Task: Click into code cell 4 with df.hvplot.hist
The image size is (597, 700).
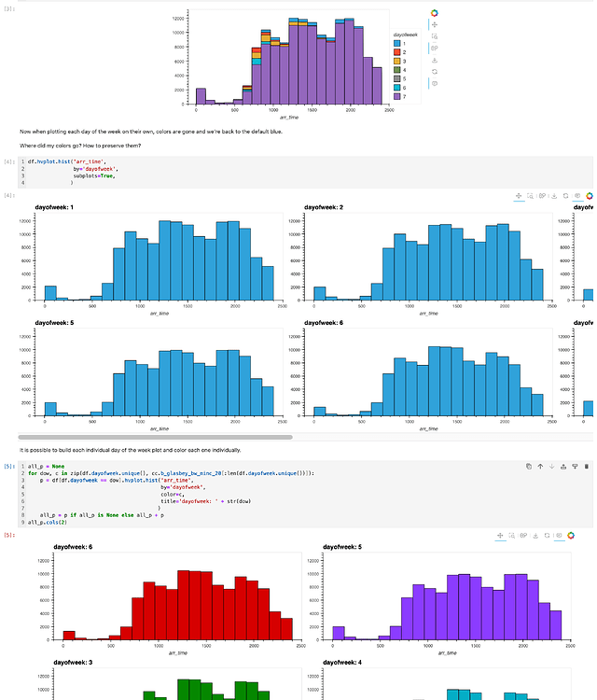Action: tap(306, 172)
